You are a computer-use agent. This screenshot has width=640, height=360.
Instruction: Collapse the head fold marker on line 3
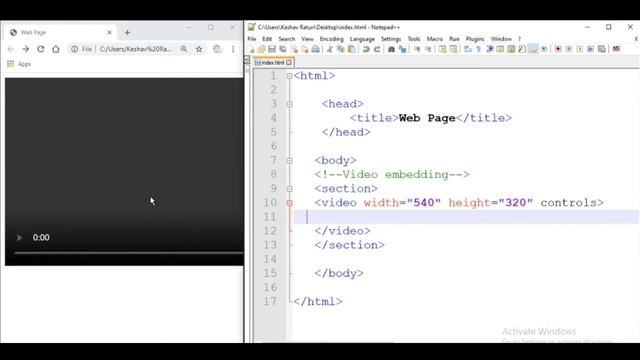pos(289,104)
